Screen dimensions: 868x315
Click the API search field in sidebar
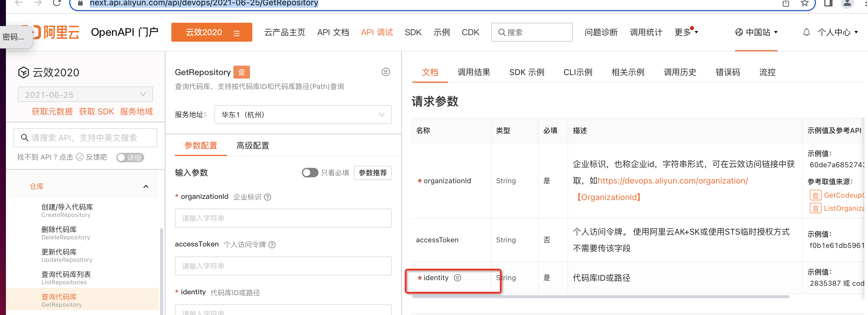tap(85, 138)
